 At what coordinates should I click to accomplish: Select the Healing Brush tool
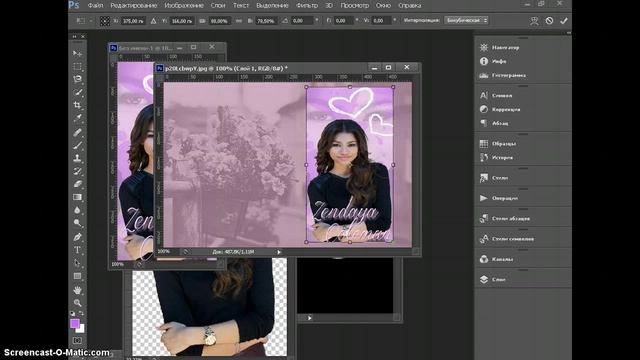[x=77, y=132]
